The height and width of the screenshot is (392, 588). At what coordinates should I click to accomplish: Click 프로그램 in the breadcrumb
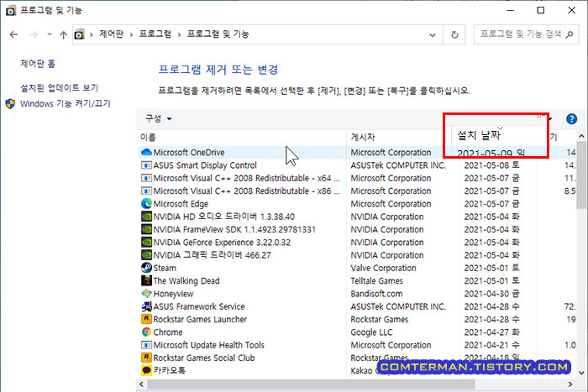(x=155, y=34)
